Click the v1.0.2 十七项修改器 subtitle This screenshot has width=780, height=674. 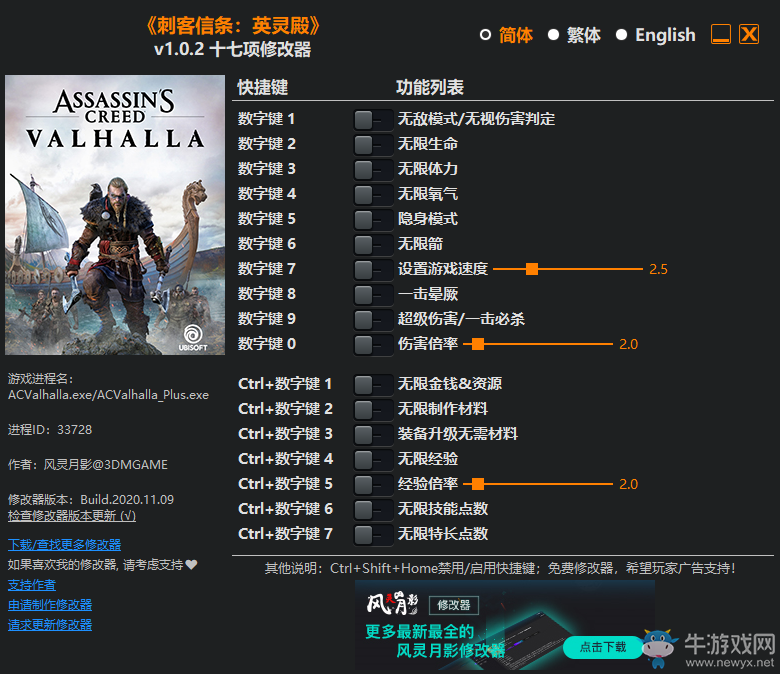[233, 49]
